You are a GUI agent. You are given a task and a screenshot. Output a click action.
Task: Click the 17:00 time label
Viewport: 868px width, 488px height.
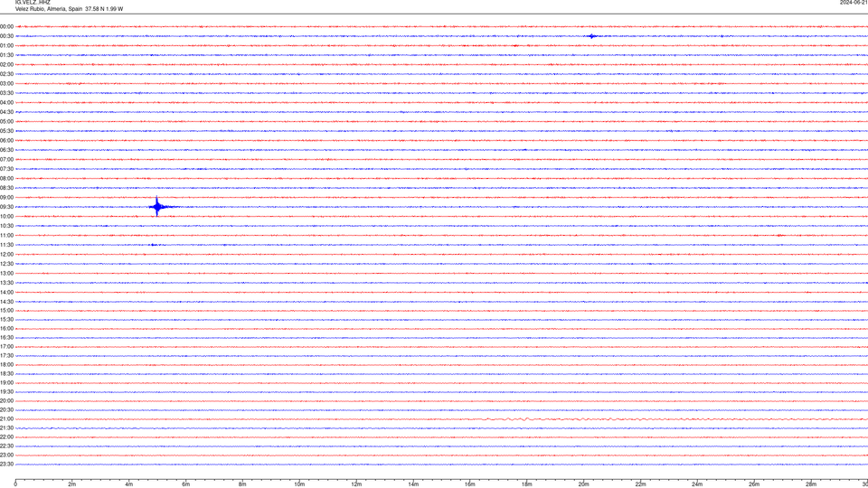click(6, 347)
